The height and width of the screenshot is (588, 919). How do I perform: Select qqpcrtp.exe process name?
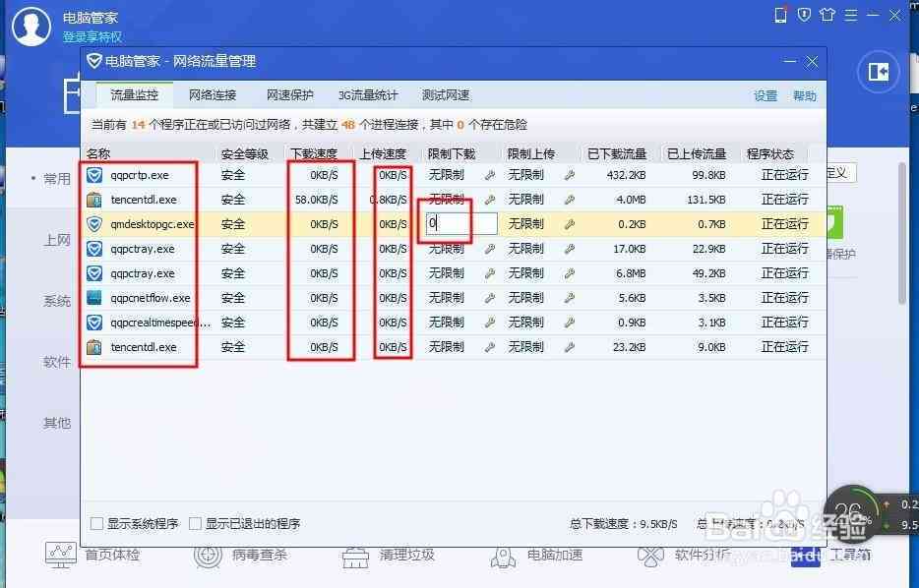tap(140, 175)
